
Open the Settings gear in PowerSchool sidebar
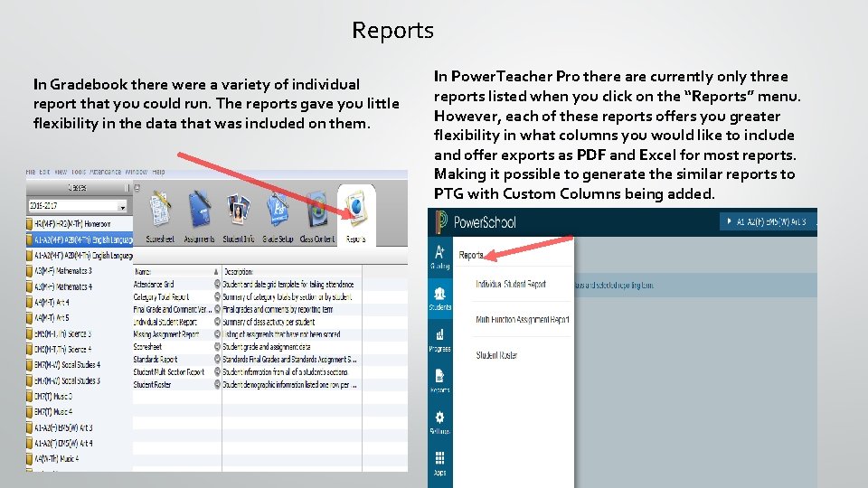pos(440,422)
